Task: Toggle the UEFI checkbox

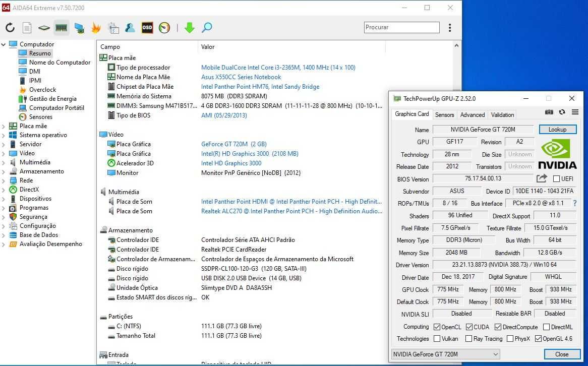Action: [556, 179]
